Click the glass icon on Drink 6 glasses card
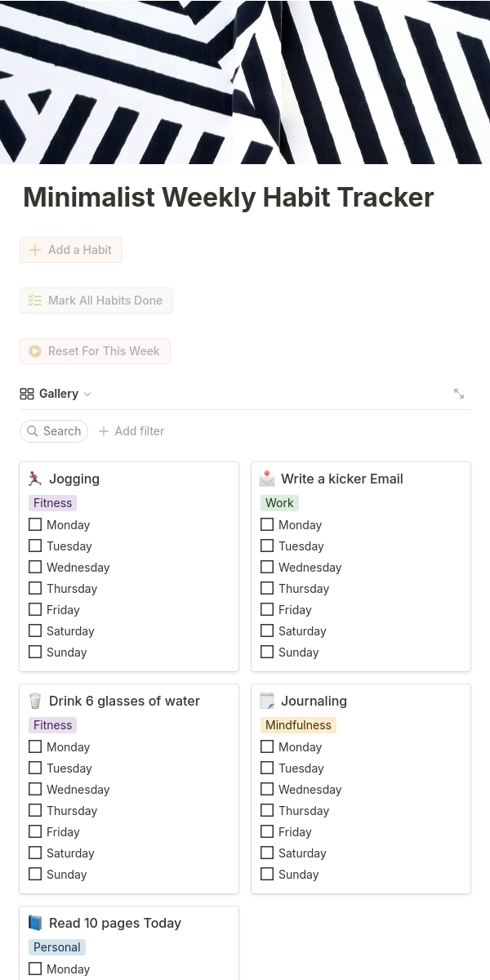490x980 pixels. [34, 702]
